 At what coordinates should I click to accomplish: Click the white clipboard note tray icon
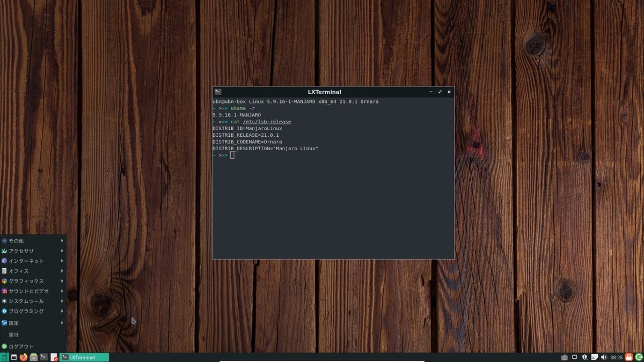[594, 357]
